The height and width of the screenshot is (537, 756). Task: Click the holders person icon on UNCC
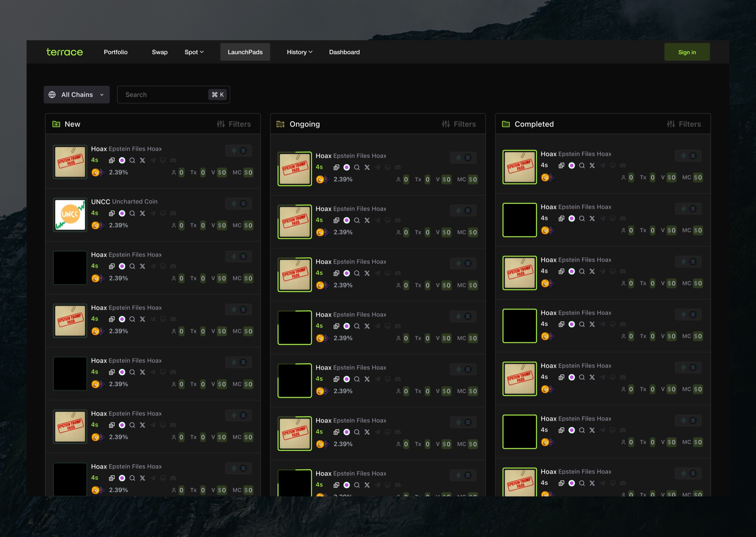[x=174, y=225]
